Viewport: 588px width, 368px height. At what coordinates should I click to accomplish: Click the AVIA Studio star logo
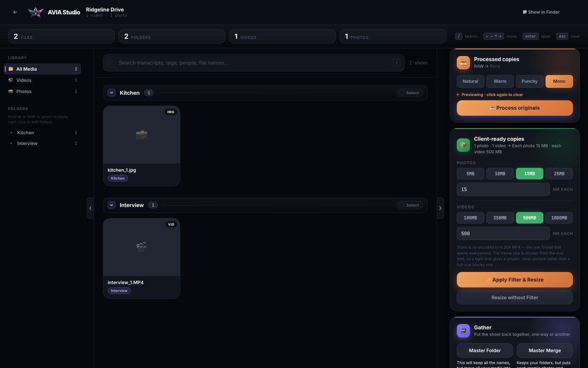[35, 12]
